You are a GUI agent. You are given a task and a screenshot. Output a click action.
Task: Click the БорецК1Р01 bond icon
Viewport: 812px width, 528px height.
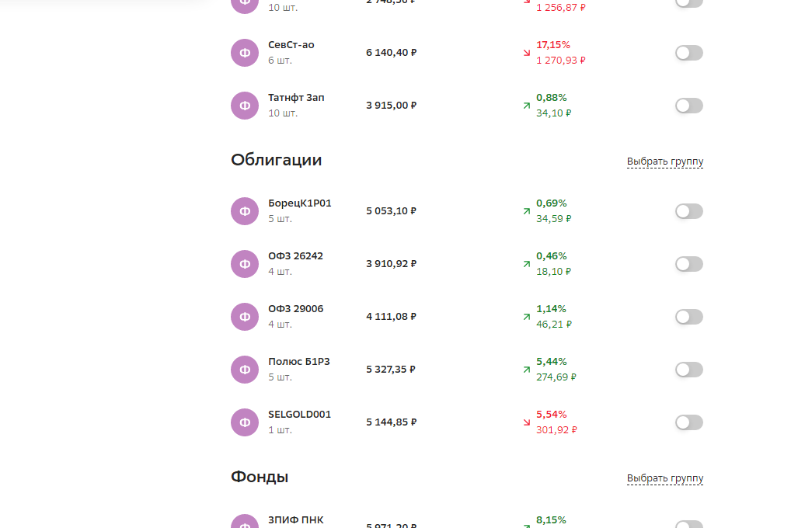[x=245, y=211]
